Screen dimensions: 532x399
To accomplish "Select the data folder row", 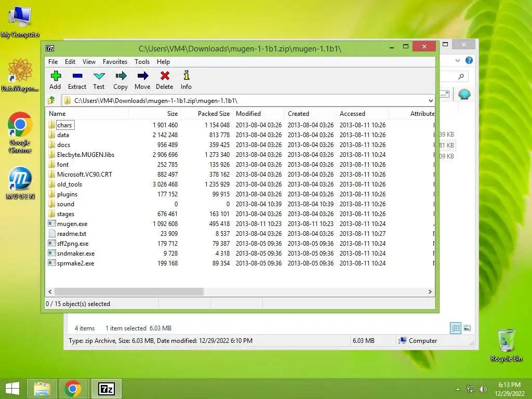I will click(x=240, y=135).
